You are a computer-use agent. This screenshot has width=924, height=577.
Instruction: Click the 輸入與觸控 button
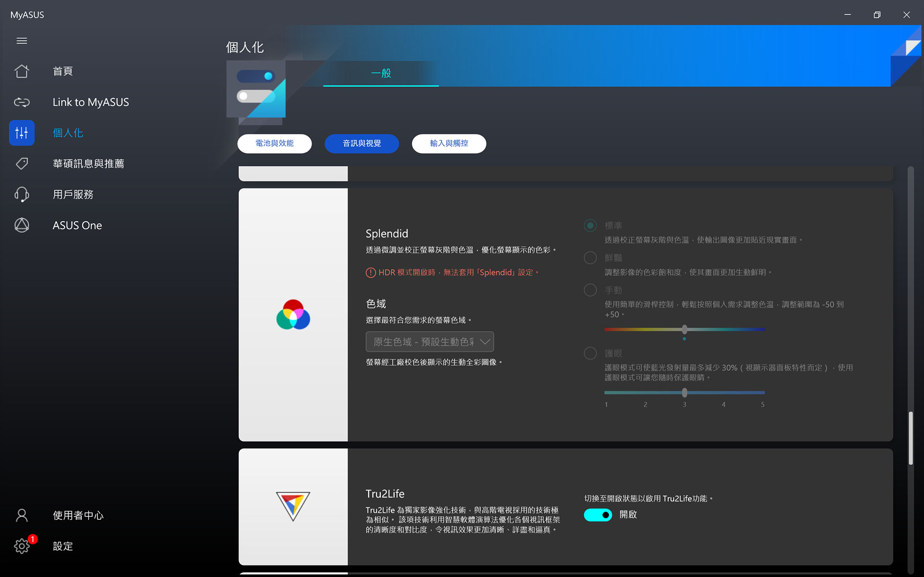(x=449, y=143)
